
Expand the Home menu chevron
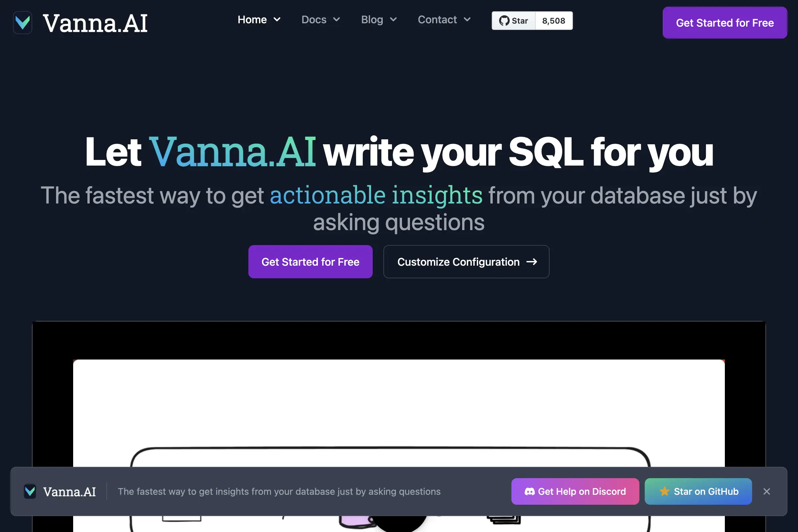tap(277, 20)
